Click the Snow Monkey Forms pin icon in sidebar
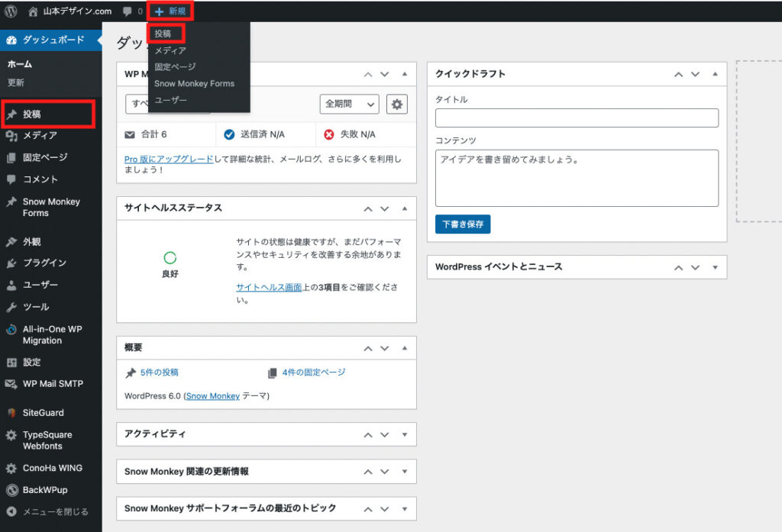 [11, 202]
